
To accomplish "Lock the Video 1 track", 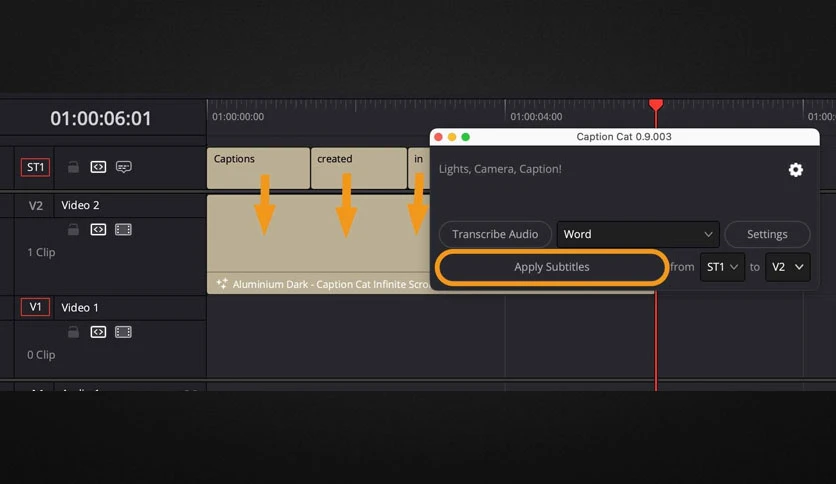I will (x=73, y=332).
